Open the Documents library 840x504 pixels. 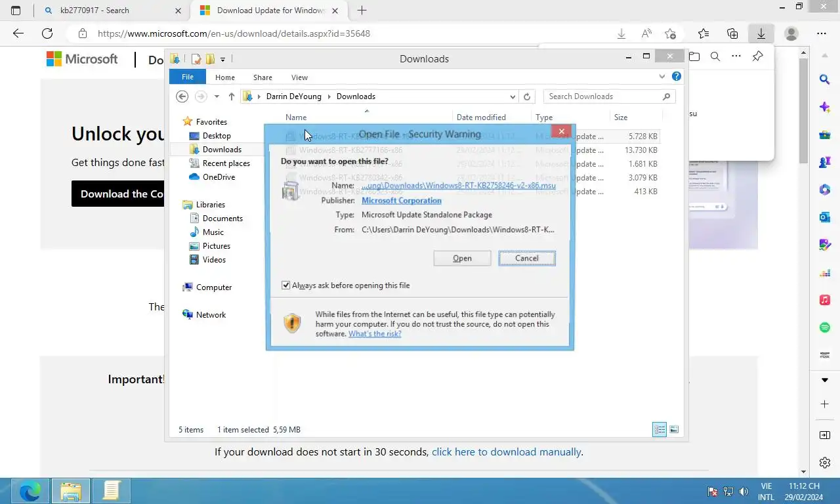pyautogui.click(x=222, y=219)
